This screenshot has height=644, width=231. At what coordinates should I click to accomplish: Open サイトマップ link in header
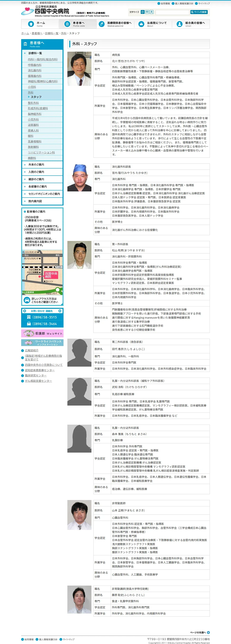click(x=202, y=3)
